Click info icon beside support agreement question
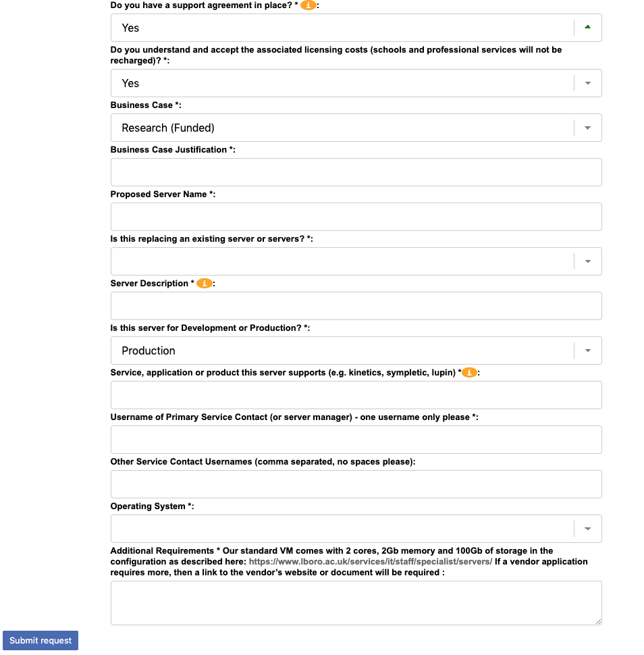The image size is (644, 655). tap(308, 5)
